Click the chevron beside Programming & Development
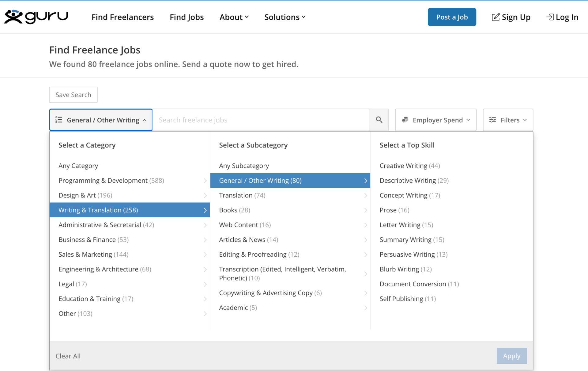 click(x=205, y=181)
